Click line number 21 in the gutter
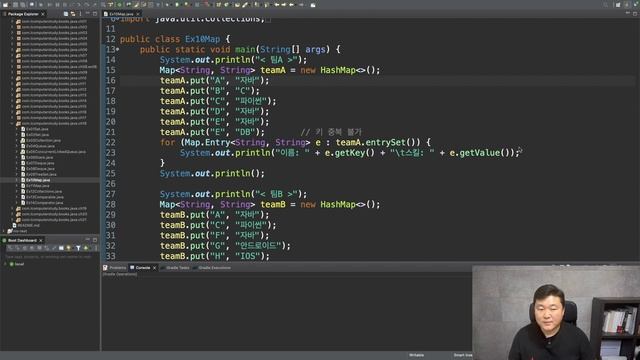 [x=110, y=132]
